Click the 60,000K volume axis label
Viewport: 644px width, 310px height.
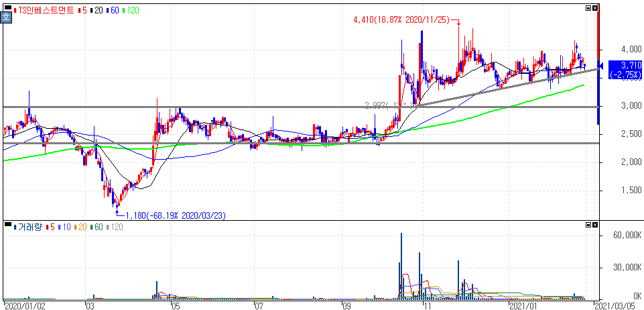pyautogui.click(x=627, y=235)
